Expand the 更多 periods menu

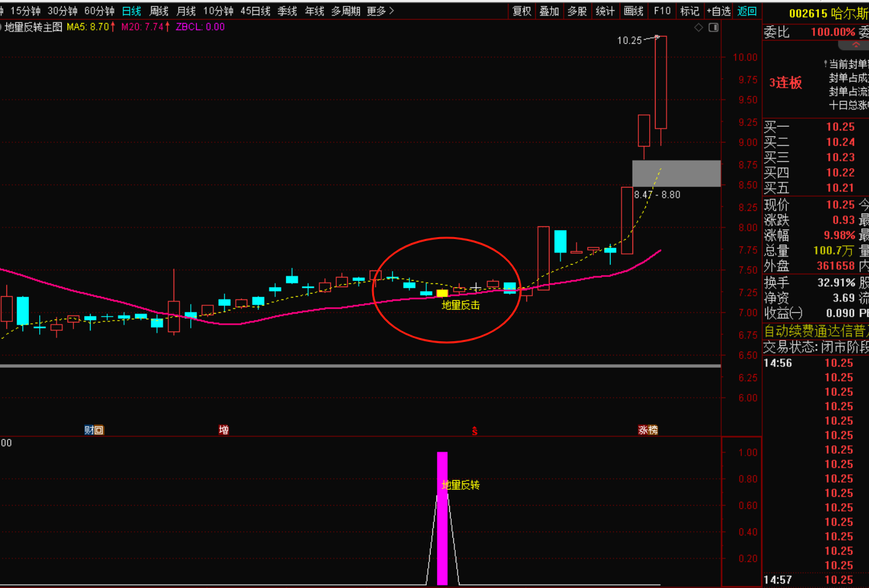click(380, 11)
